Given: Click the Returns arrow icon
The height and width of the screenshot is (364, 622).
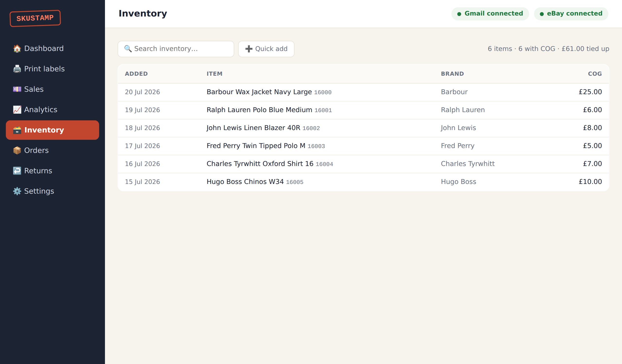Looking at the screenshot, I should [x=17, y=171].
